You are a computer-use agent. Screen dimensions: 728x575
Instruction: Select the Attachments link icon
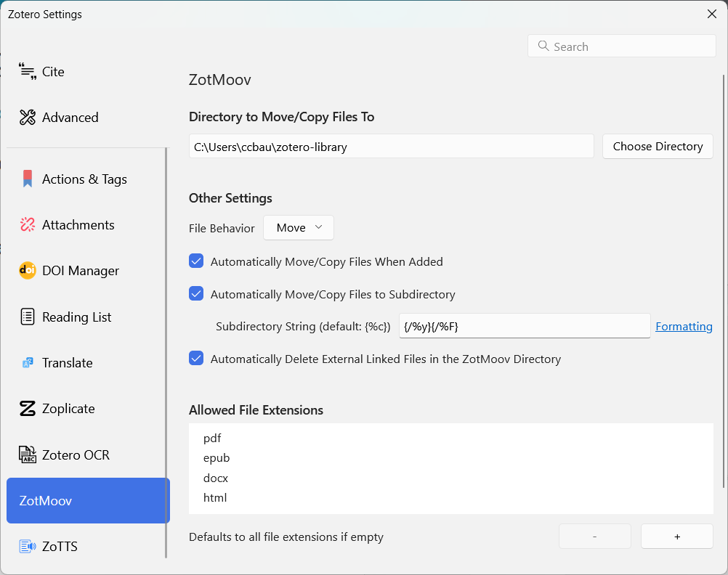28,225
